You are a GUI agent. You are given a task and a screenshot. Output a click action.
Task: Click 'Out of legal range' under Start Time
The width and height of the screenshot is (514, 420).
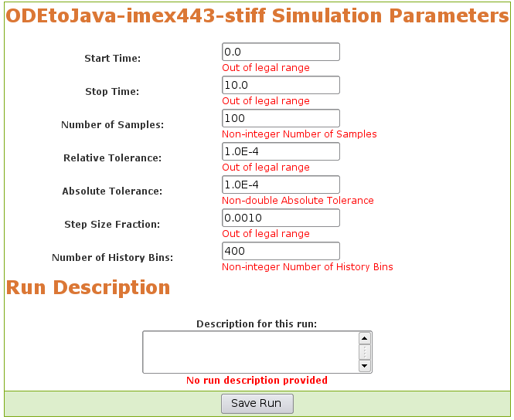[x=266, y=68]
